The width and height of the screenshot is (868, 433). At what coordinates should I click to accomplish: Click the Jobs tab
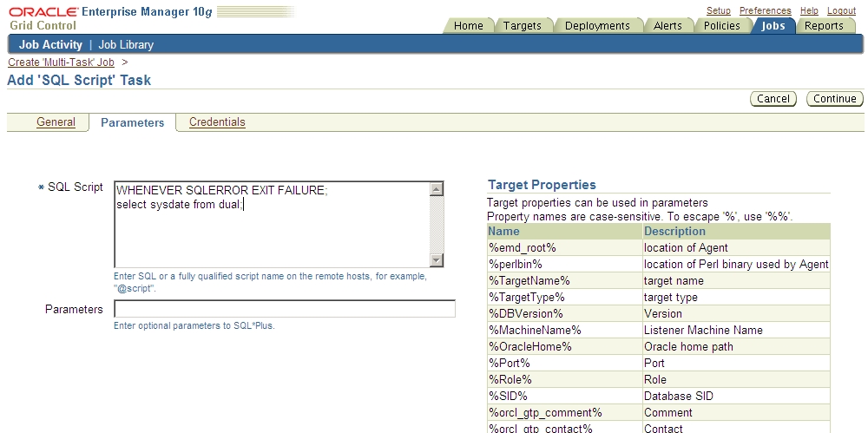tap(773, 25)
